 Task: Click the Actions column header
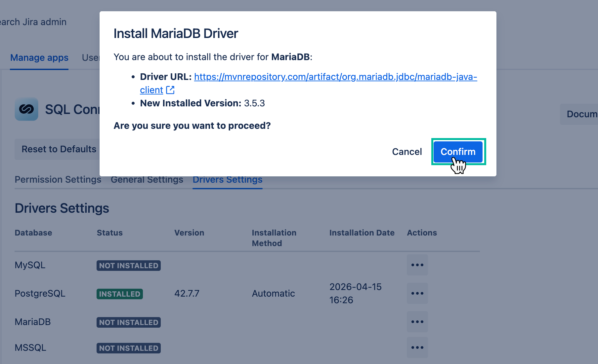pos(422,233)
